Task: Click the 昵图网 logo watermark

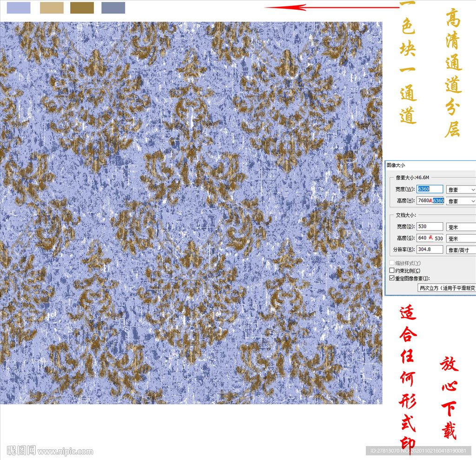Action: [x=21, y=451]
